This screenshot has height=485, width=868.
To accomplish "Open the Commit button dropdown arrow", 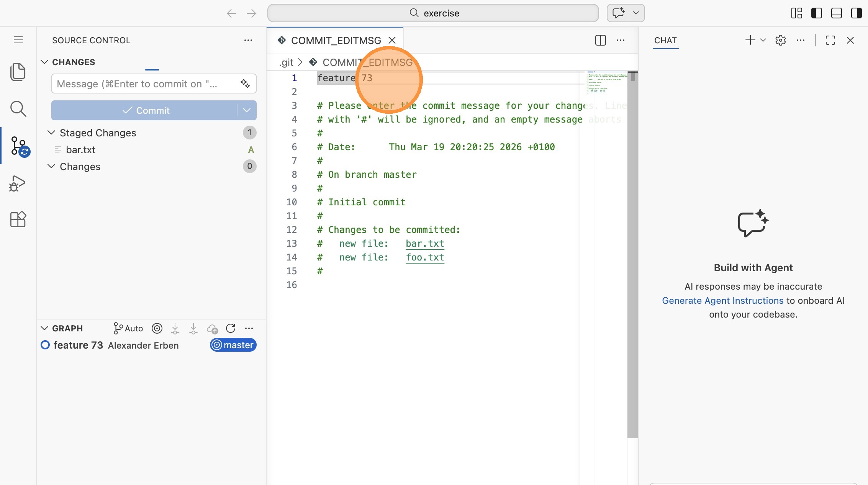I will pyautogui.click(x=247, y=110).
